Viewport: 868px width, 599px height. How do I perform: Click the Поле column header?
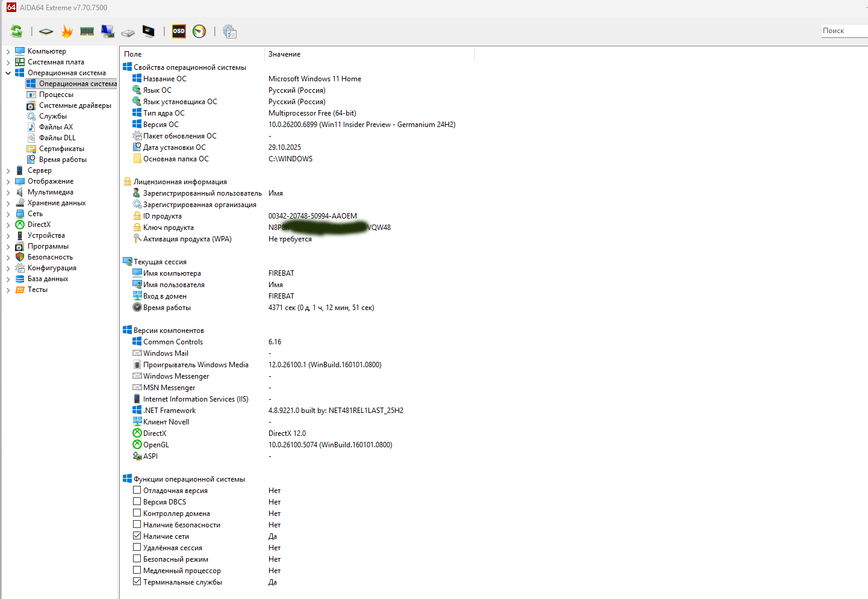click(192, 54)
